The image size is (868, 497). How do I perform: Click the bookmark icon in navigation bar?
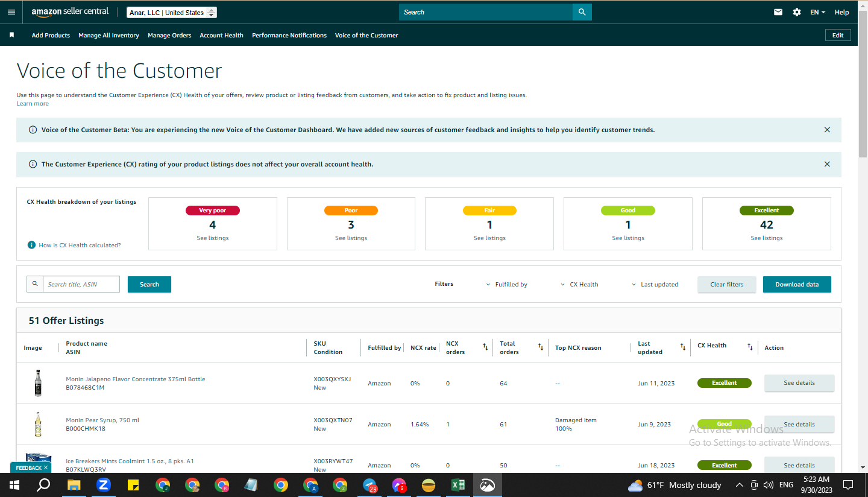click(11, 35)
